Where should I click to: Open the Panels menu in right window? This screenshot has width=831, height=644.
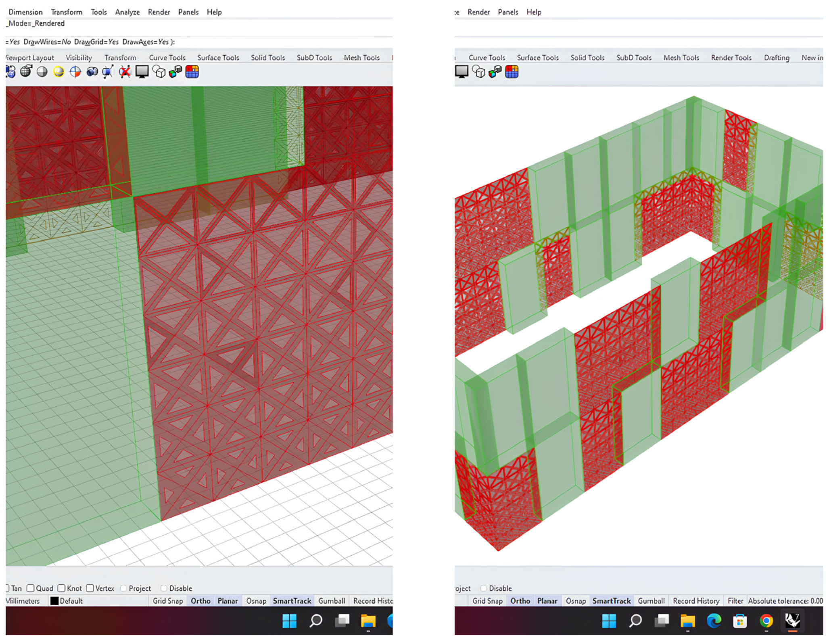508,12
